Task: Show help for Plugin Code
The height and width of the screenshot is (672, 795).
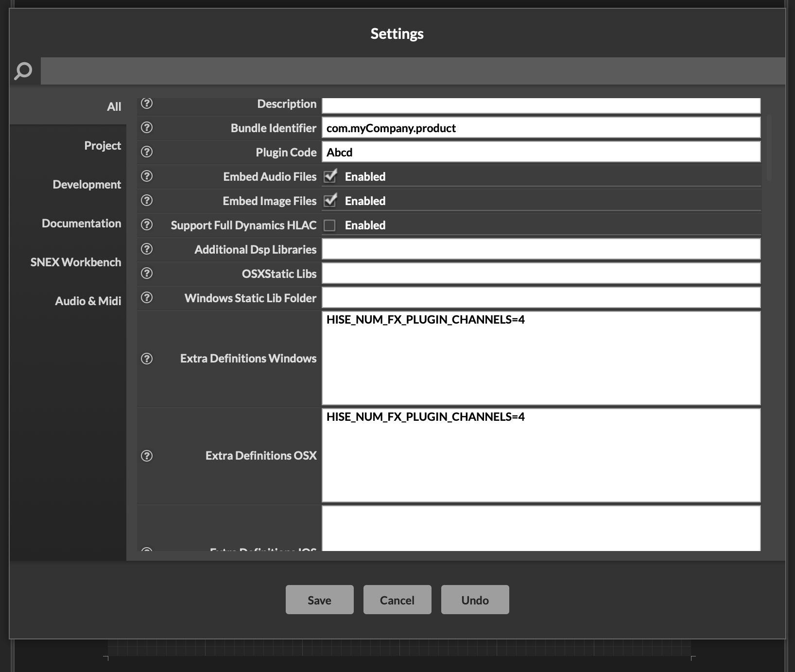Action: [147, 152]
